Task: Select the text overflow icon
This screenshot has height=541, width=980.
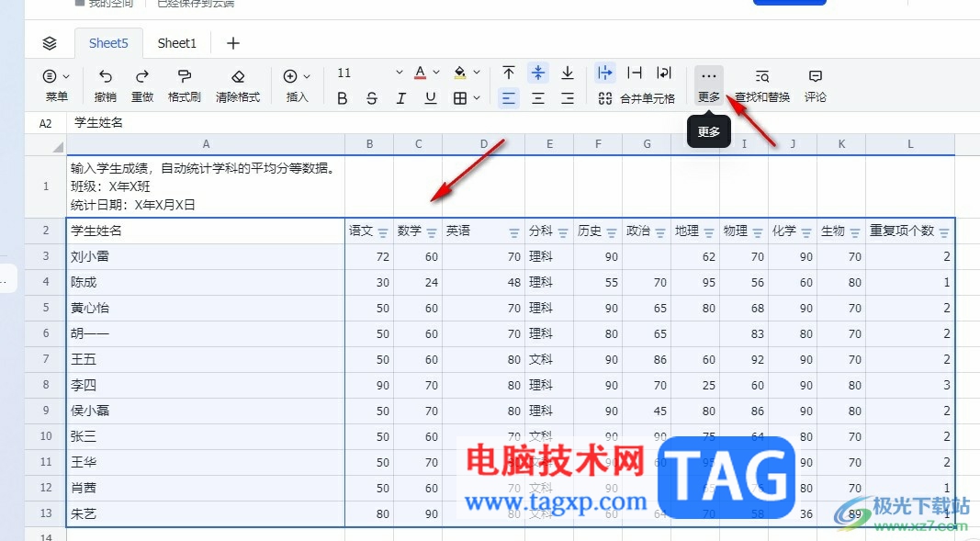Action: pos(605,73)
